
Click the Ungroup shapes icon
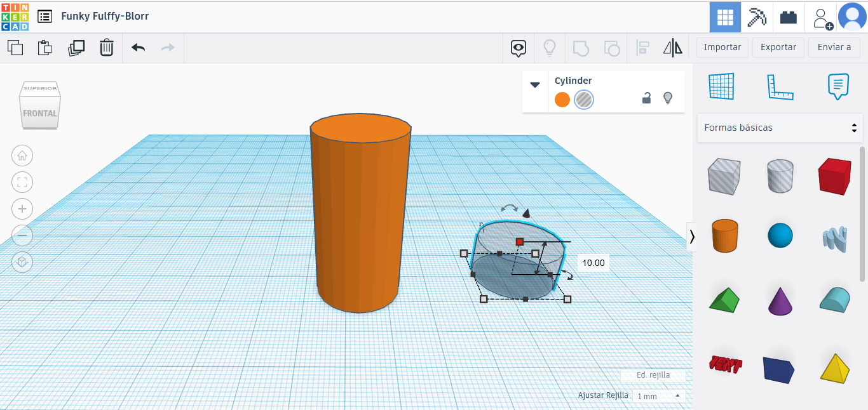point(611,48)
